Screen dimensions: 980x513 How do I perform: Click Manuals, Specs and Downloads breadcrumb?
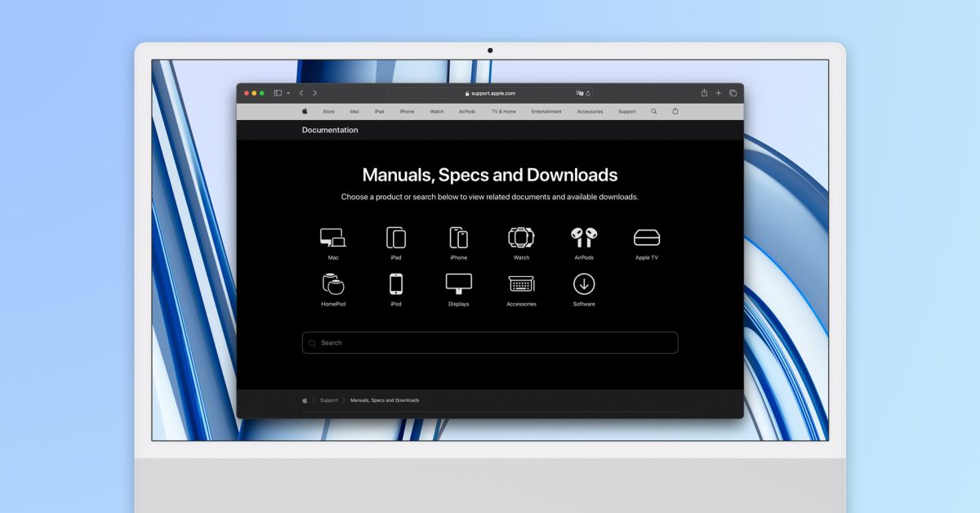coord(385,400)
